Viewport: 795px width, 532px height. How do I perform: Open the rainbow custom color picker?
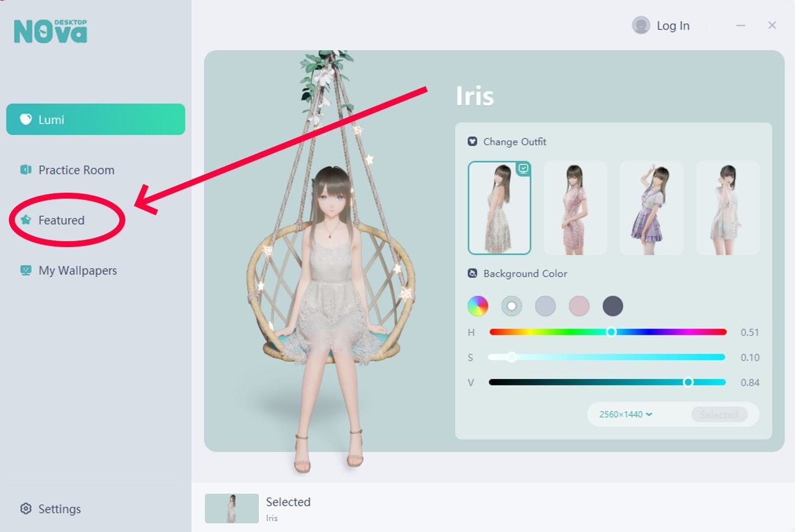point(478,306)
